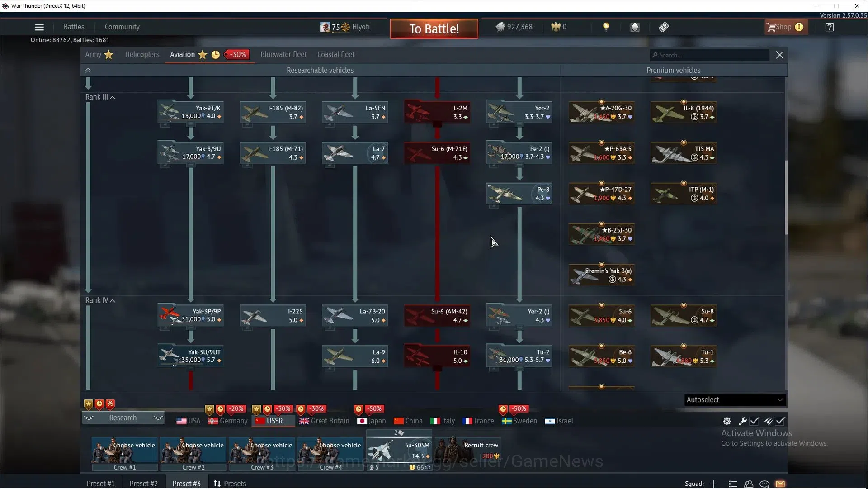868x489 pixels.
Task: Select the Israel nation
Action: 559,421
